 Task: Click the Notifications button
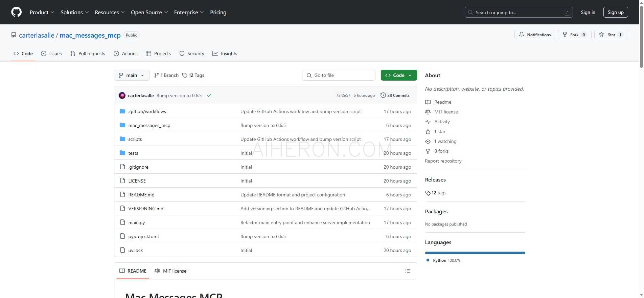(535, 35)
